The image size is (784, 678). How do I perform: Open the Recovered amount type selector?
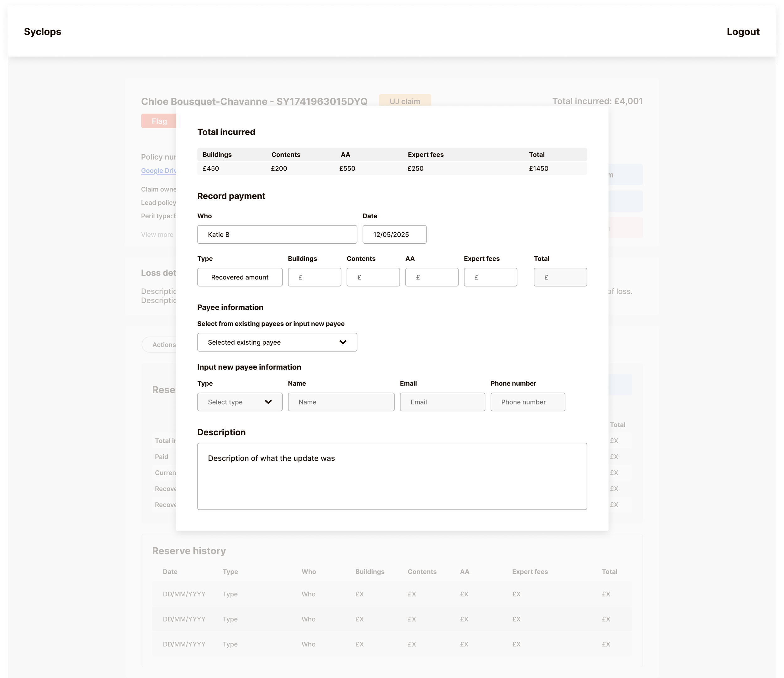point(240,277)
